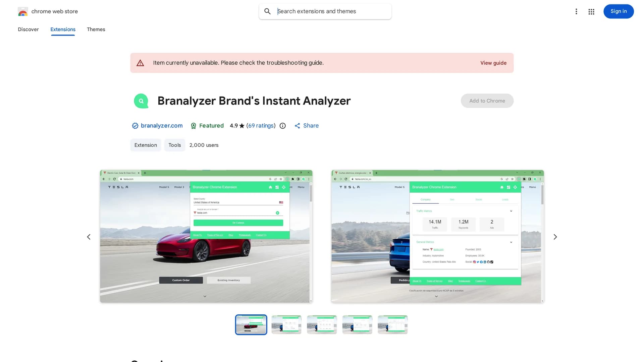Advance to the next screenshot with right arrow
Screen dimensions: 644x362
tap(555, 237)
